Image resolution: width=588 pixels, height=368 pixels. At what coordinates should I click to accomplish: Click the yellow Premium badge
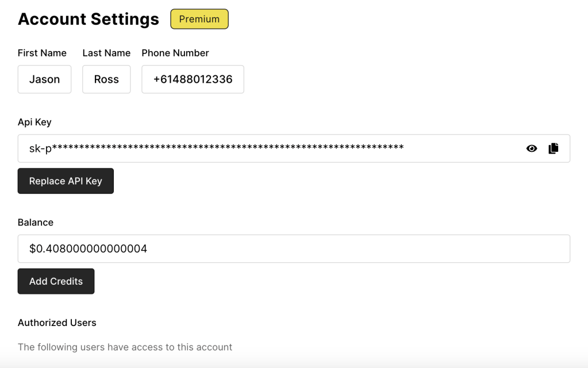point(199,19)
